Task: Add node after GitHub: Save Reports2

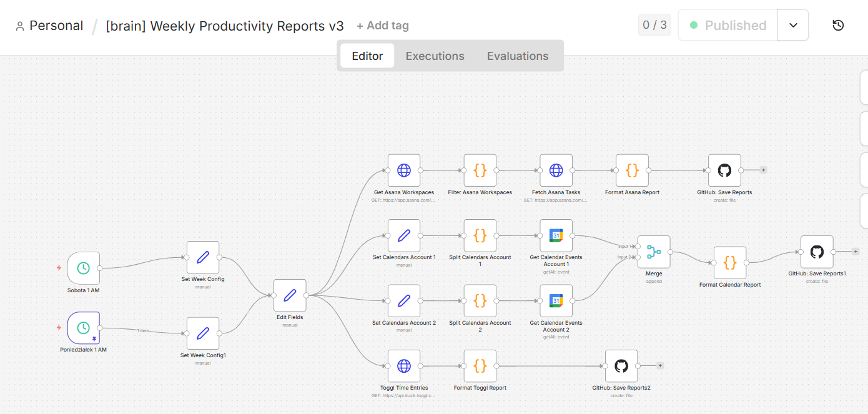Action: pos(660,366)
